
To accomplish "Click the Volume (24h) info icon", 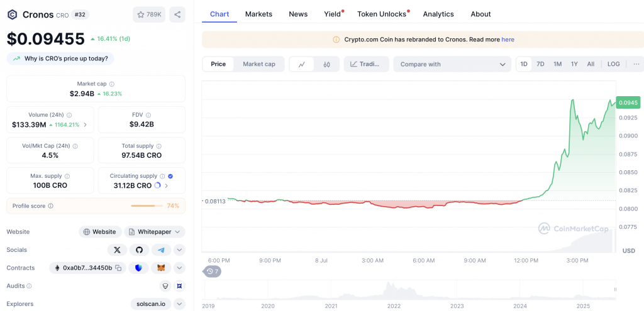I will [x=69, y=116].
